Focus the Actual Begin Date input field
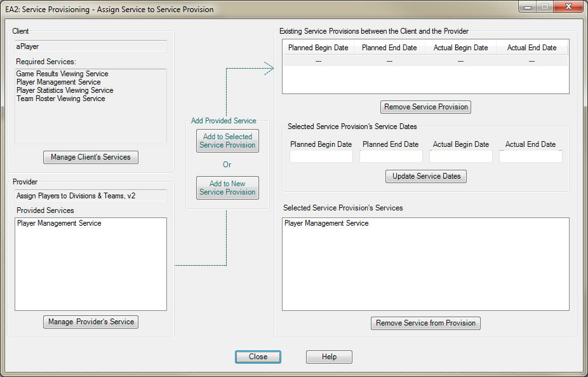The image size is (588, 377). click(x=460, y=156)
